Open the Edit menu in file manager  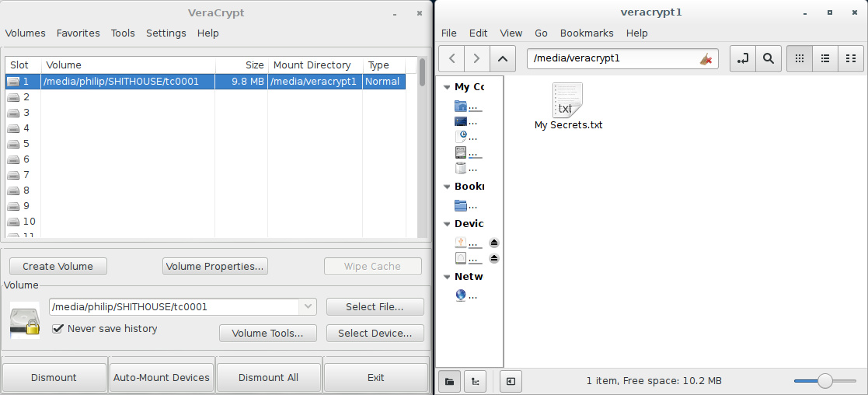tap(478, 33)
